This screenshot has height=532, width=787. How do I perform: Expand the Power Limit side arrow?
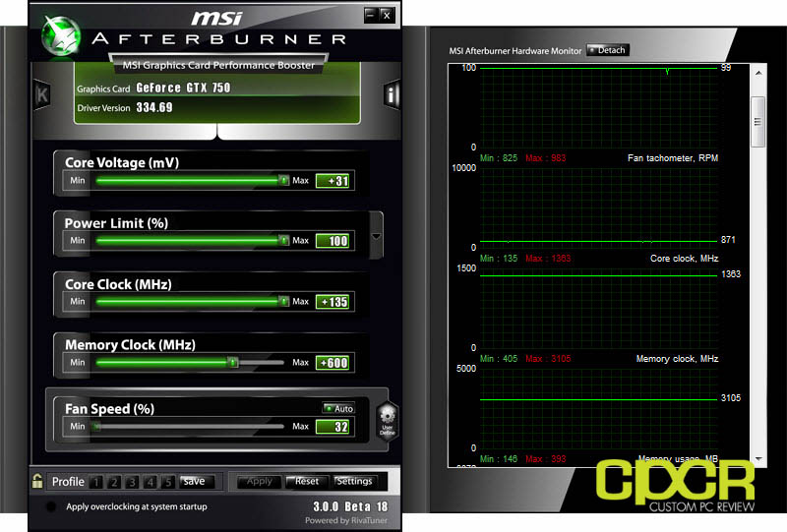(376, 236)
